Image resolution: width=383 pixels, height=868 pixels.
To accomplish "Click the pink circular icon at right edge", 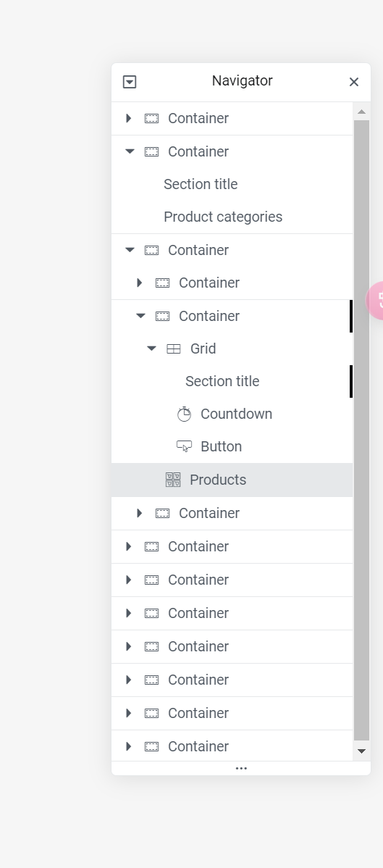I will [x=375, y=301].
